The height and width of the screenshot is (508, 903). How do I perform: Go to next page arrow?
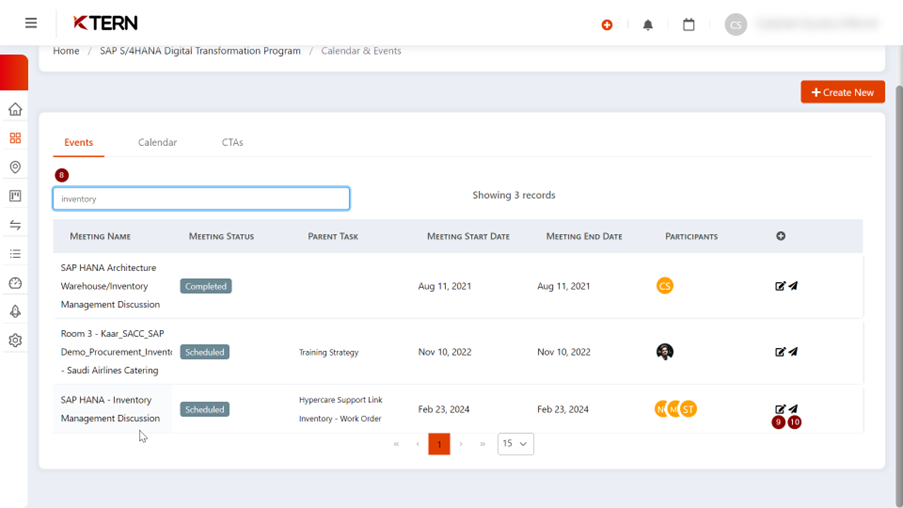click(x=461, y=444)
